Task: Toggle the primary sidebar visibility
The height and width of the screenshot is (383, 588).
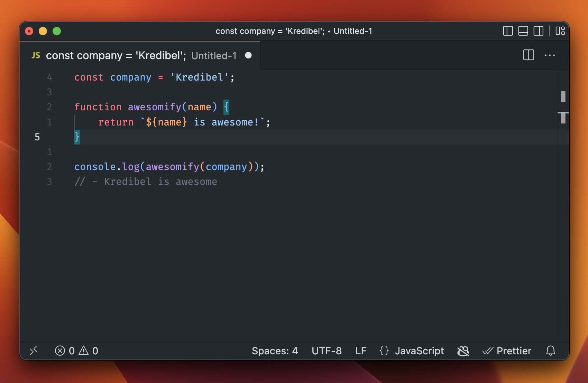Action: pyautogui.click(x=507, y=31)
